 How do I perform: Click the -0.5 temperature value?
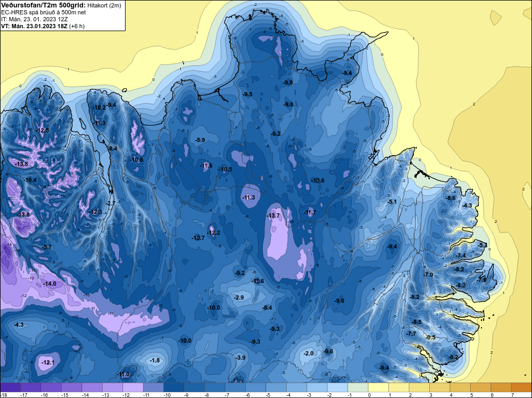[x=430, y=337]
